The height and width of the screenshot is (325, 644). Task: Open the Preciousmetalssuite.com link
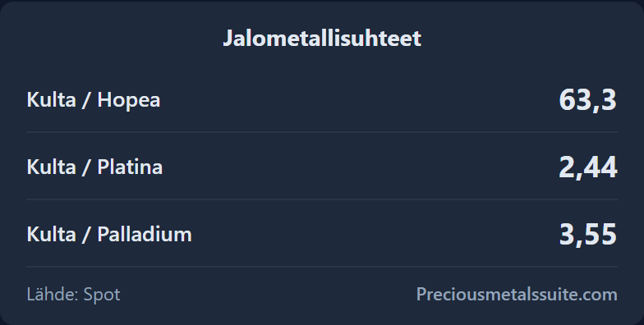coord(517,294)
